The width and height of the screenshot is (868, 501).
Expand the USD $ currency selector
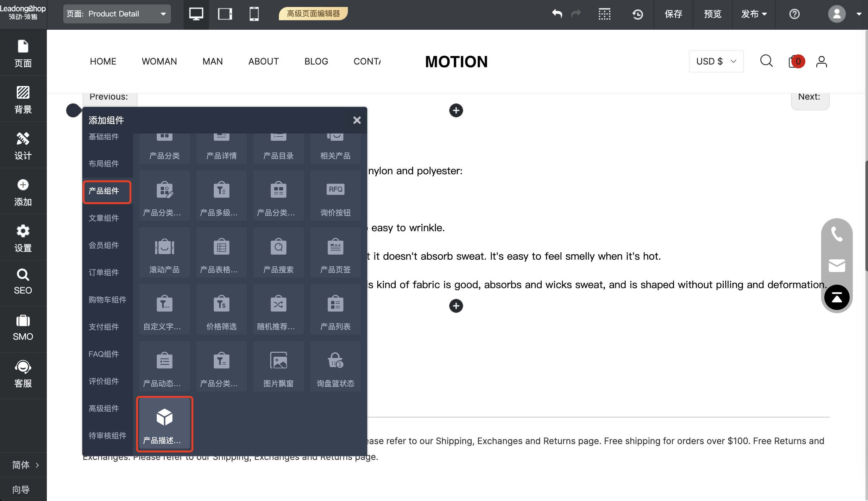[x=715, y=61]
